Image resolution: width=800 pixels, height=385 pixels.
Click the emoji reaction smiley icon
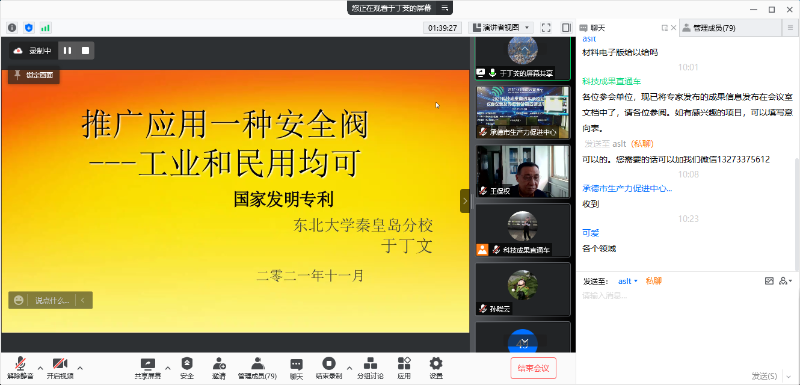19,300
